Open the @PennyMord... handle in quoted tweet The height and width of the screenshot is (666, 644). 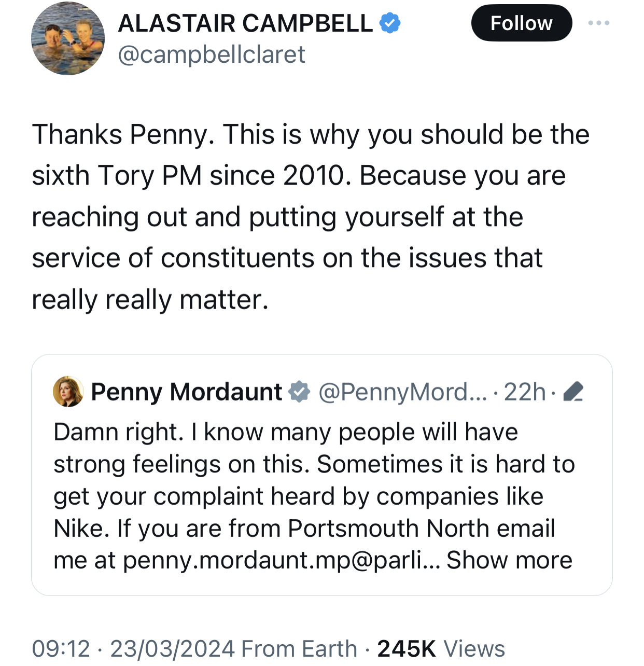click(402, 392)
